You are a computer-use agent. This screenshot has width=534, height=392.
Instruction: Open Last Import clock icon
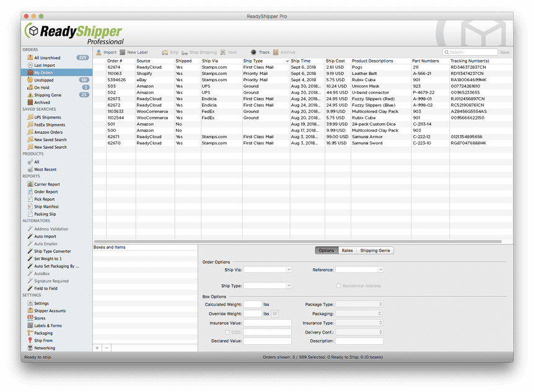(30, 65)
